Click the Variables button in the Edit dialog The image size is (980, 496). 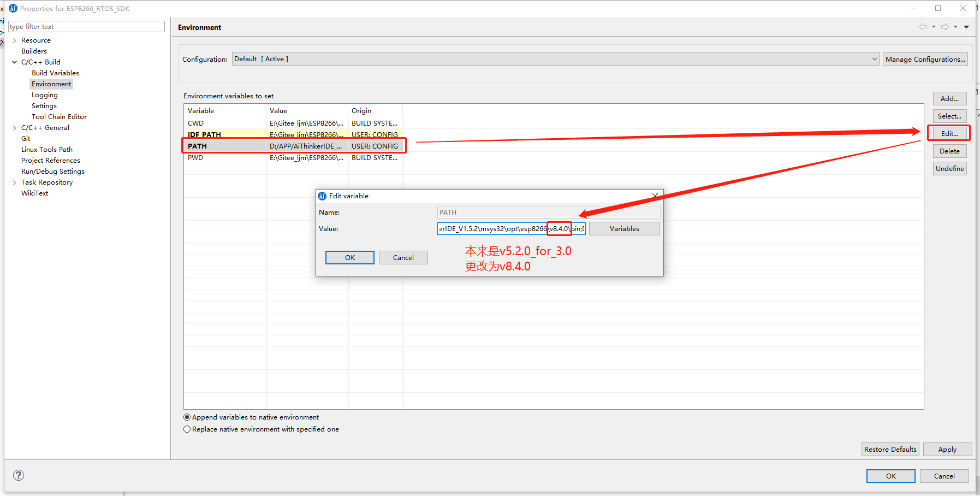[624, 228]
